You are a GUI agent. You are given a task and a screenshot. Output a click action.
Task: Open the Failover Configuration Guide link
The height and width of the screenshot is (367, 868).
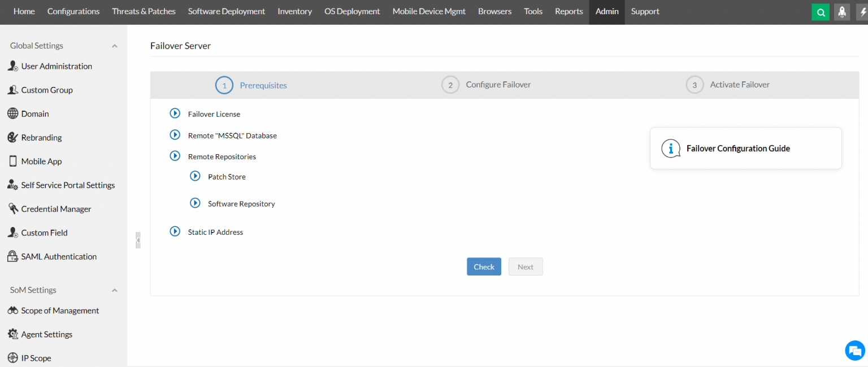(x=738, y=148)
